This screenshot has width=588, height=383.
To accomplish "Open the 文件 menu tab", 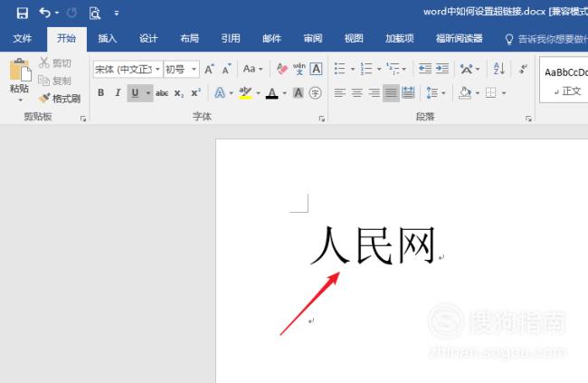I will tap(22, 38).
